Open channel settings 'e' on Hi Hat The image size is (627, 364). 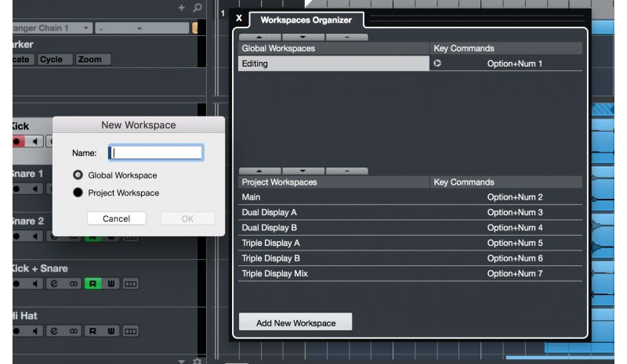point(54,331)
